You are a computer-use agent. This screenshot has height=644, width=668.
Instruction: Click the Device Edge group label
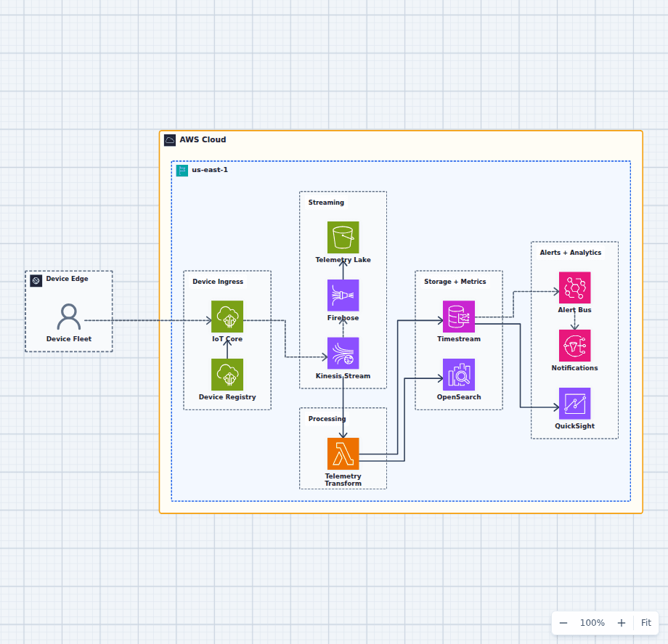pyautogui.click(x=68, y=279)
